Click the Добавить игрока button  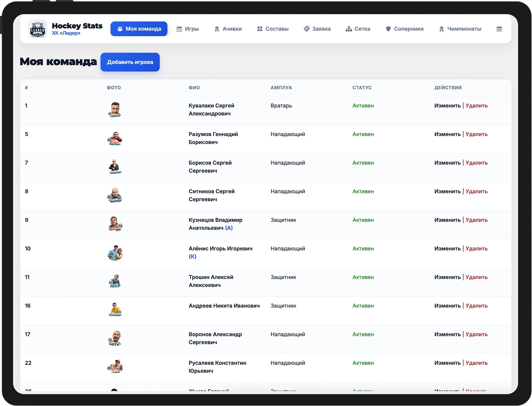130,62
